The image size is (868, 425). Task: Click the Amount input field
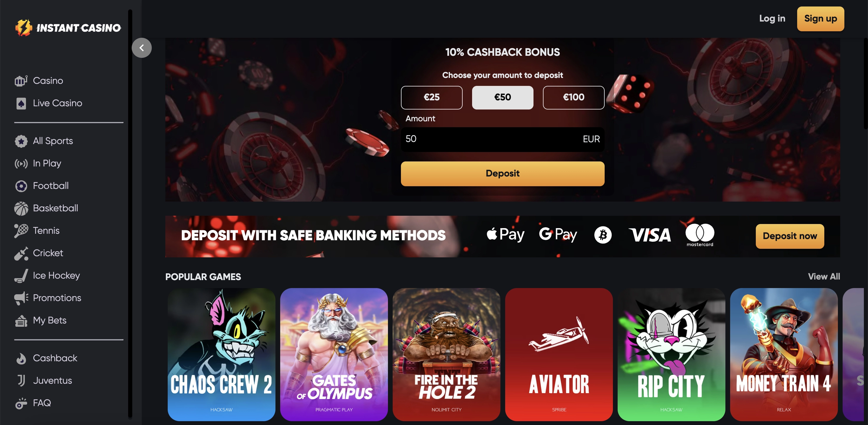[502, 139]
